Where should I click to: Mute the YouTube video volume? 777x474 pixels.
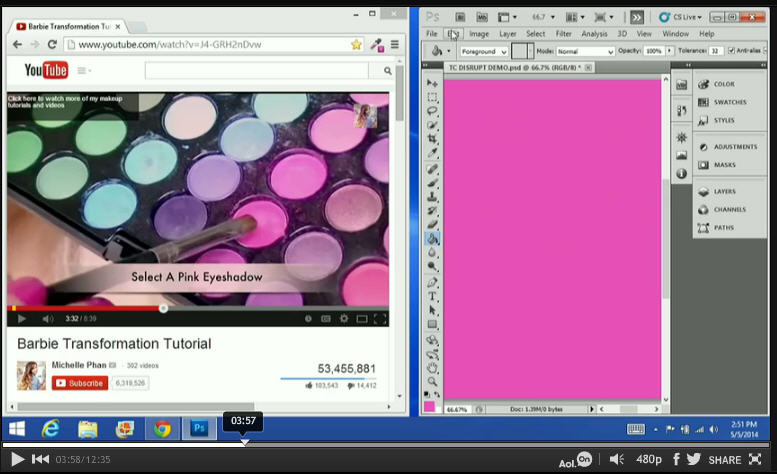pyautogui.click(x=48, y=318)
